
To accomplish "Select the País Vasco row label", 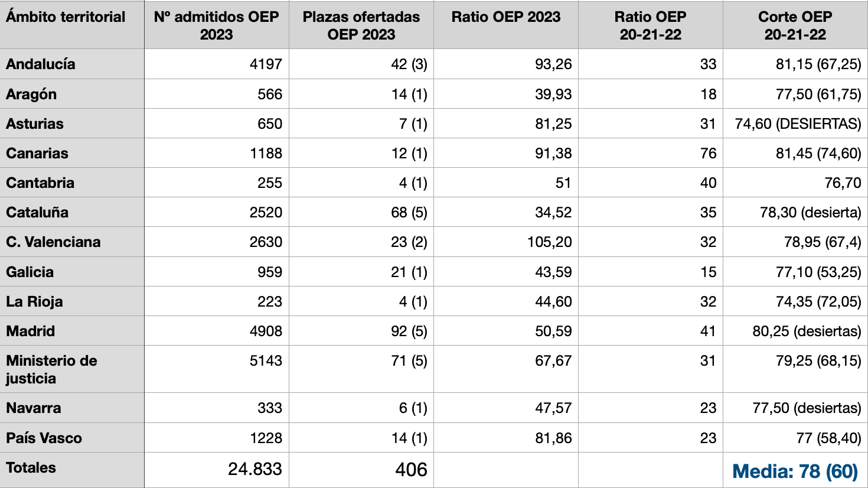I will pos(44,438).
